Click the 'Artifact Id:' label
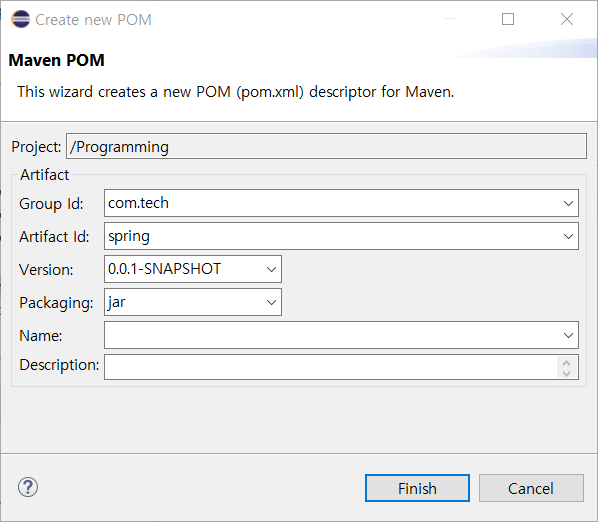 tap(54, 237)
